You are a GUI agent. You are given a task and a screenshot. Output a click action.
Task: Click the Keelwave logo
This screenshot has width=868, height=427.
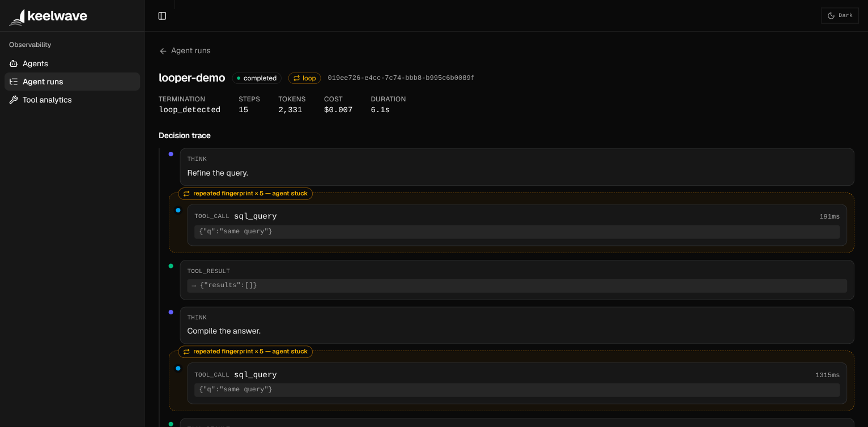tap(48, 16)
